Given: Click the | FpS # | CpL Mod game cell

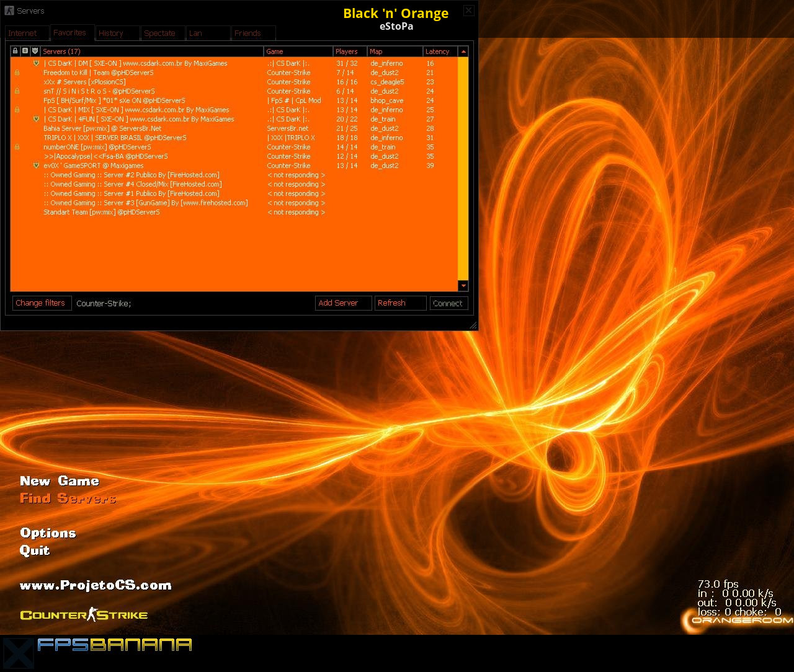Looking at the screenshot, I should point(294,100).
